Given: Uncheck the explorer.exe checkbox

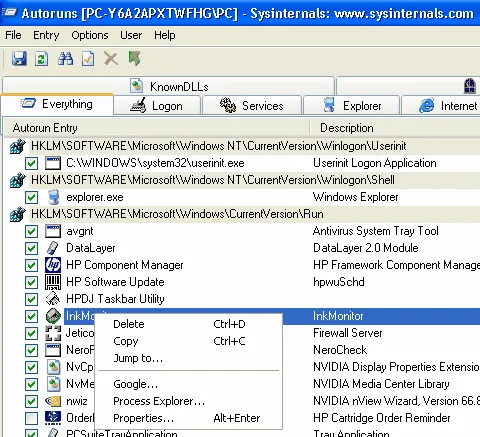Looking at the screenshot, I should (x=32, y=197).
